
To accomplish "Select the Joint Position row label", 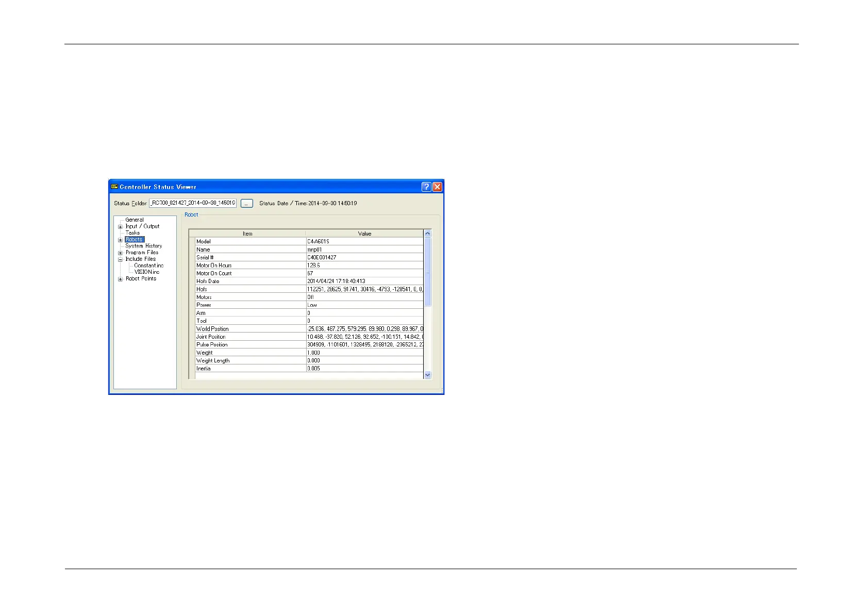I will click(x=211, y=337).
